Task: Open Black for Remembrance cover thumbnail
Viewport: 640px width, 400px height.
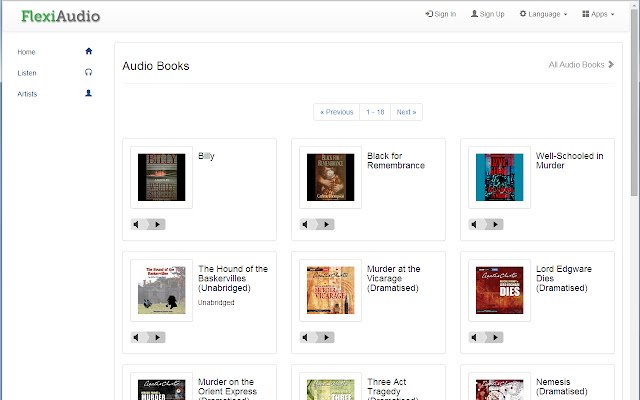Action: tap(331, 177)
